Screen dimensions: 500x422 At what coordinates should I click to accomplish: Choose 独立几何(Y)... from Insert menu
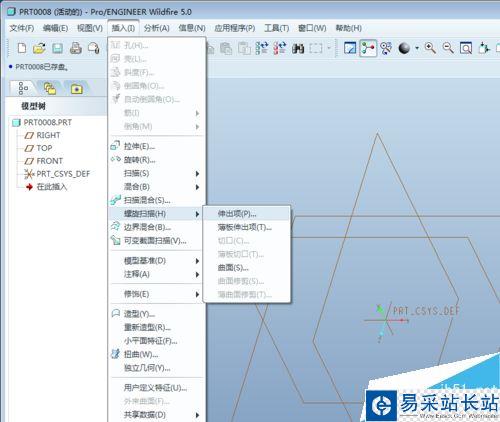pyautogui.click(x=156, y=368)
